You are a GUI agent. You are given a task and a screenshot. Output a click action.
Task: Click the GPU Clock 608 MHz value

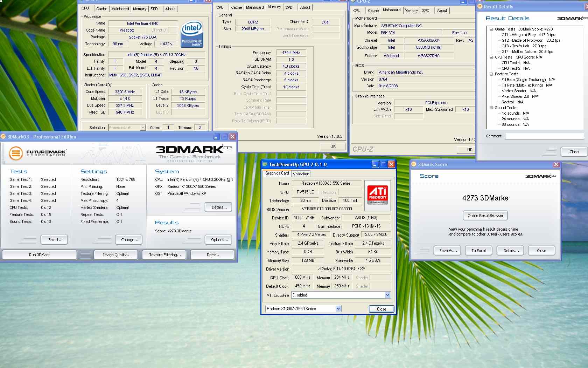point(302,277)
